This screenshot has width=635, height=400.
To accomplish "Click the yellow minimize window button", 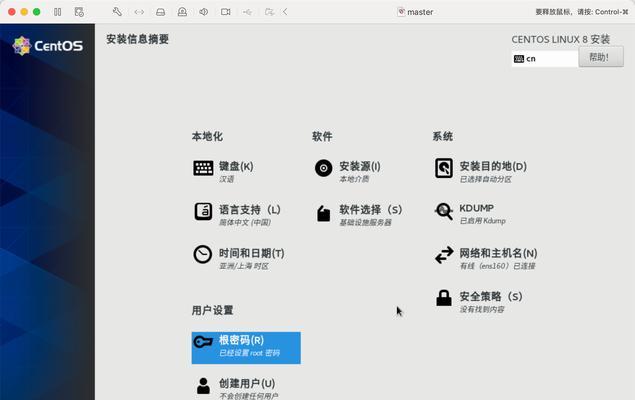I will (x=24, y=12).
